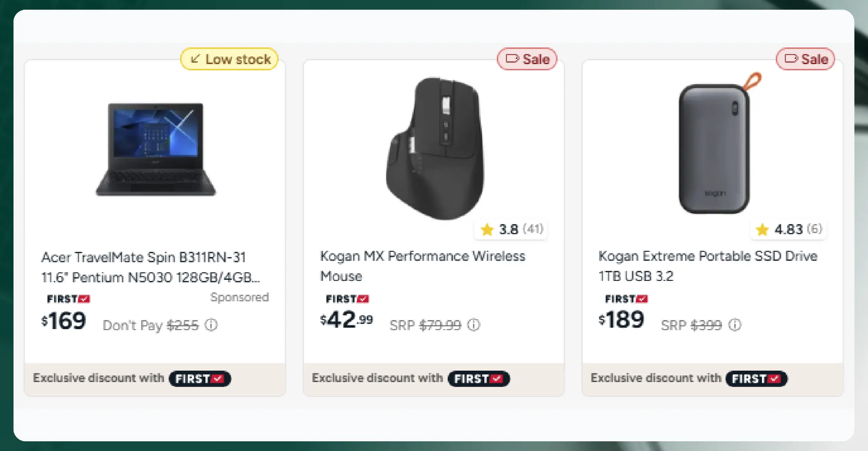
Task: Click the FIRST logo above the $169 price
Action: click(x=68, y=299)
